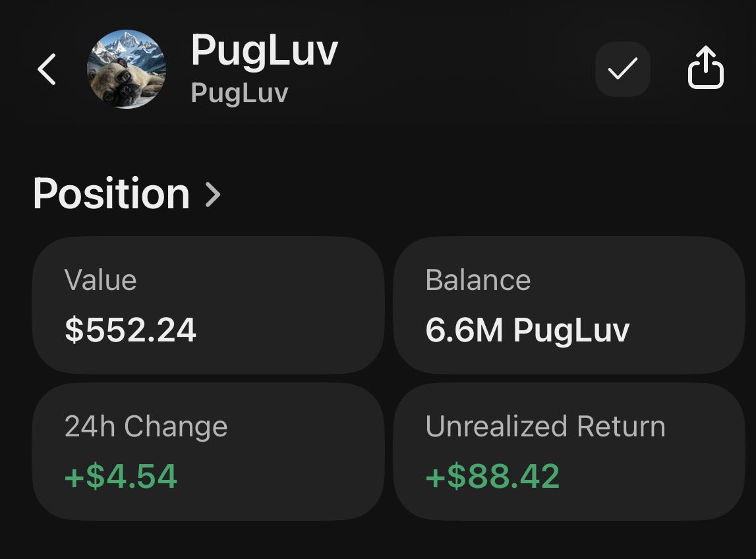Select the Balance label
Viewport: 756px width, 559px height.
click(478, 280)
